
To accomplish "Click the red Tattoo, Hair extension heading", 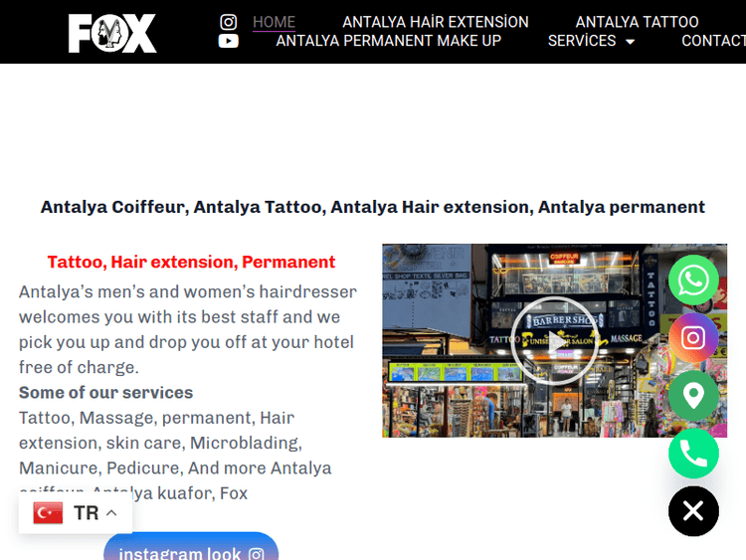I will [191, 262].
